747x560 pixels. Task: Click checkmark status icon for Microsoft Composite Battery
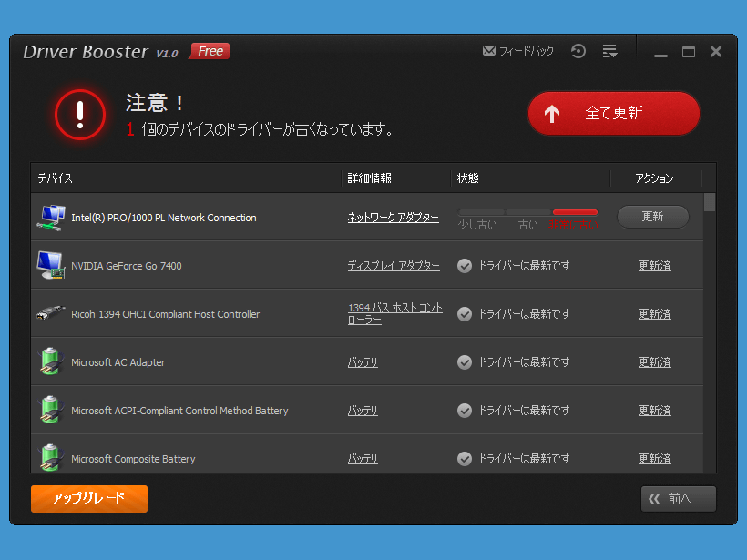tap(465, 459)
